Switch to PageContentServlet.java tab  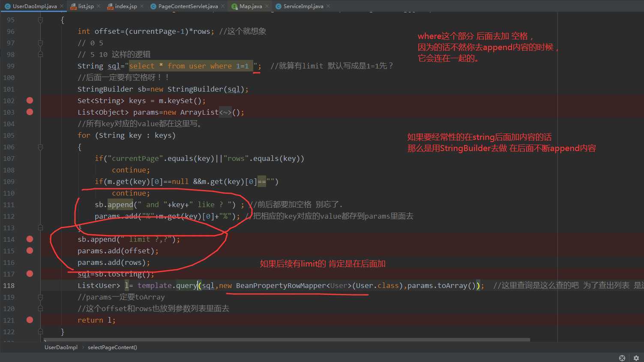[x=188, y=6]
